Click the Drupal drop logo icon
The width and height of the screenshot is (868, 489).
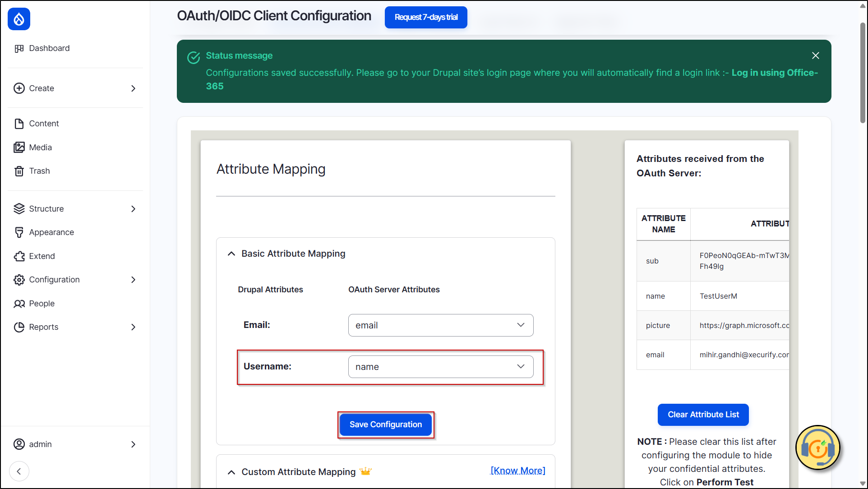pos(19,19)
